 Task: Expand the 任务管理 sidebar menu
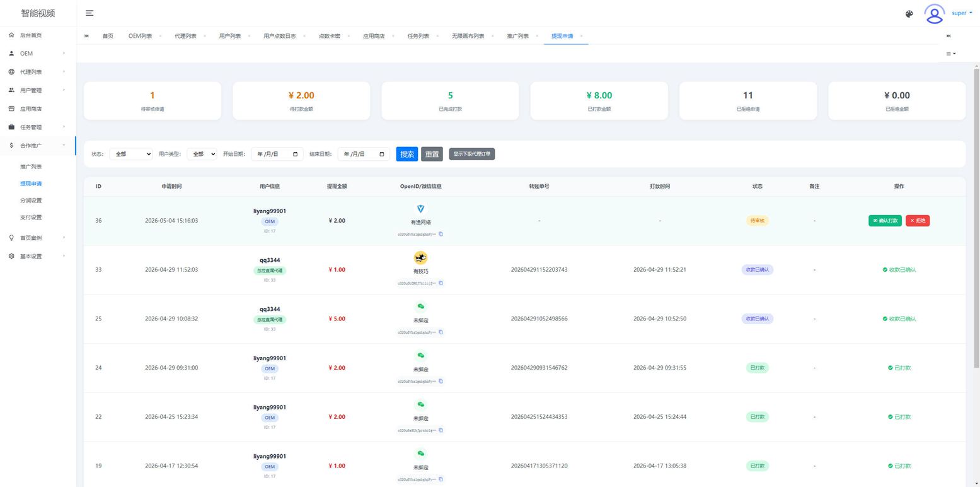click(64, 127)
